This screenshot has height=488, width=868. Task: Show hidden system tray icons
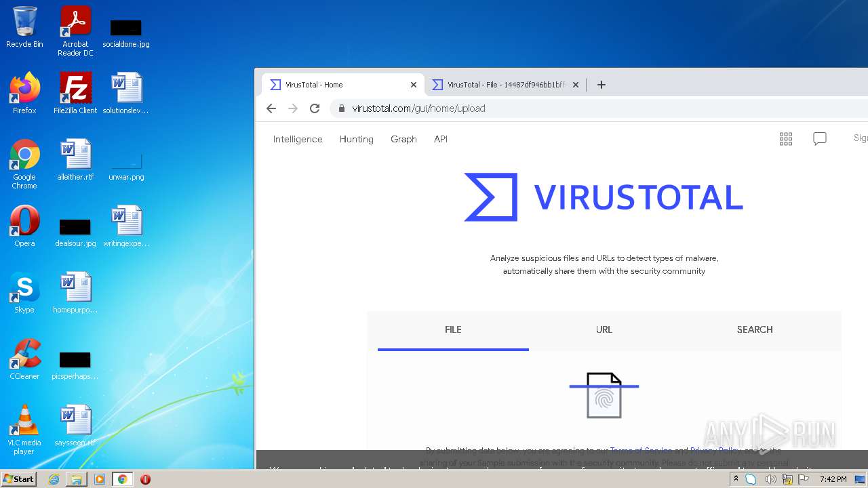pyautogui.click(x=736, y=479)
